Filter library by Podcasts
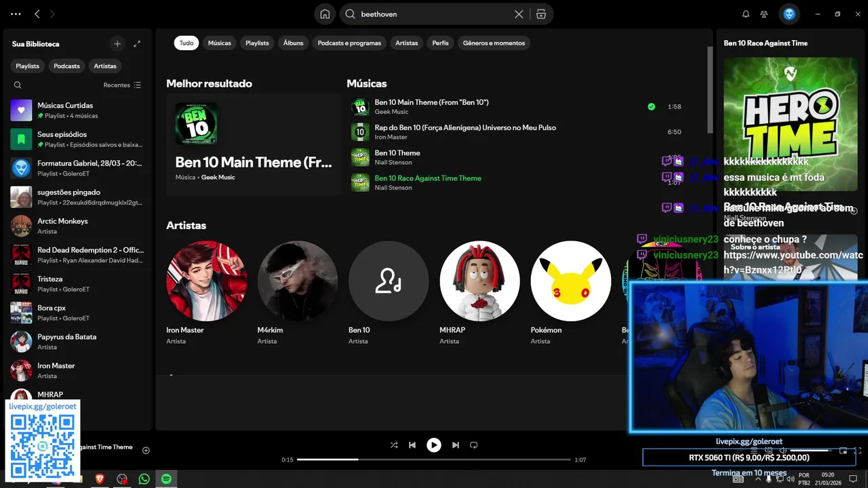This screenshot has width=868, height=488. [66, 66]
